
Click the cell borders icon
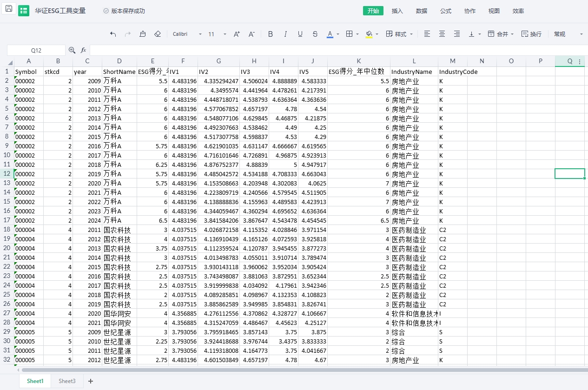coord(350,34)
